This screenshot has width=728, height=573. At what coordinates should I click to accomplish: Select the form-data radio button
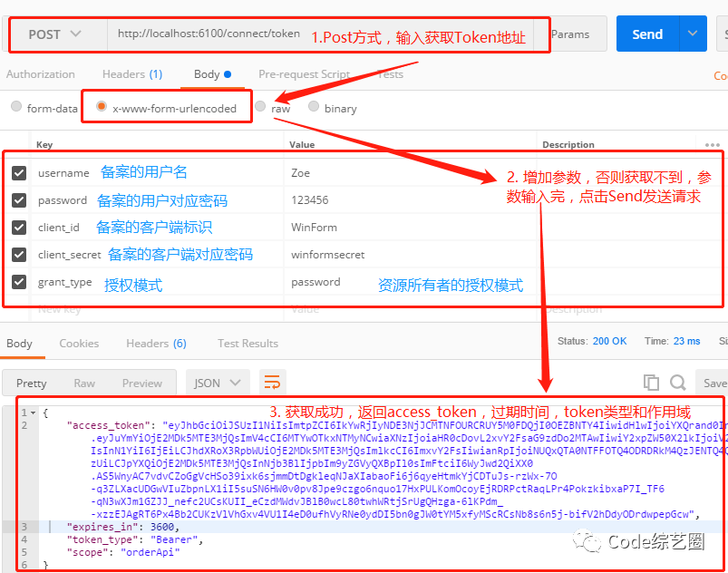(x=16, y=106)
